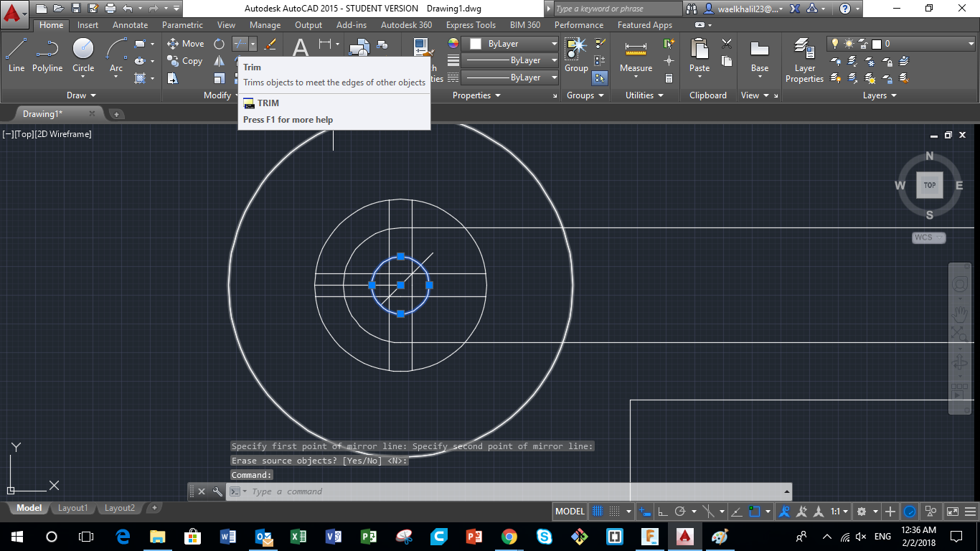Click the Erase tool icon

click(270, 44)
